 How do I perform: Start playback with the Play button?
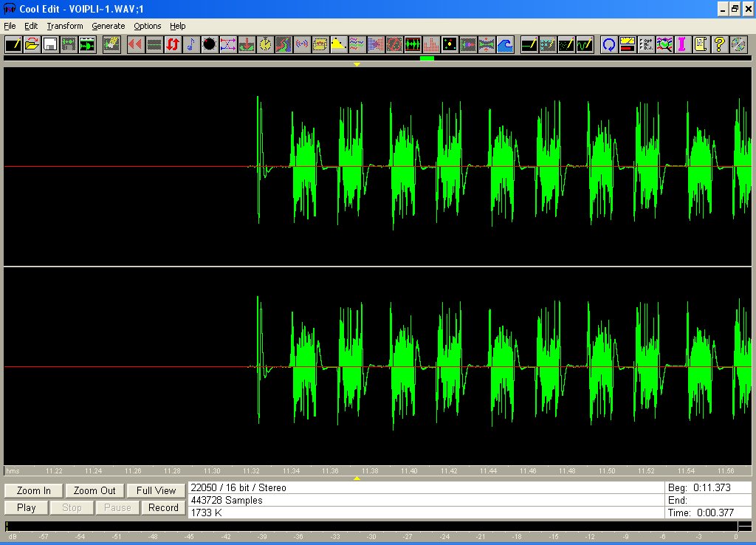coord(26,507)
